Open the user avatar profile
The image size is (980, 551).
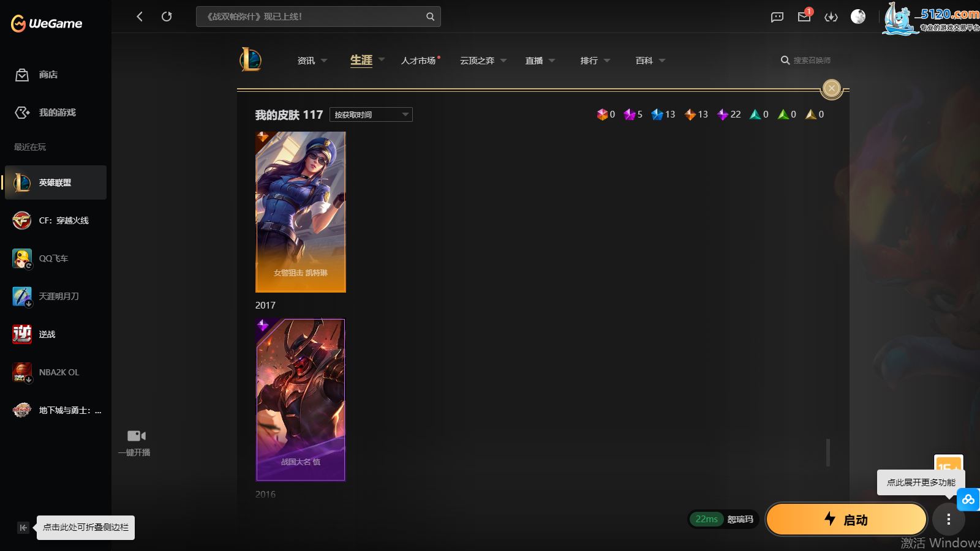tap(858, 17)
